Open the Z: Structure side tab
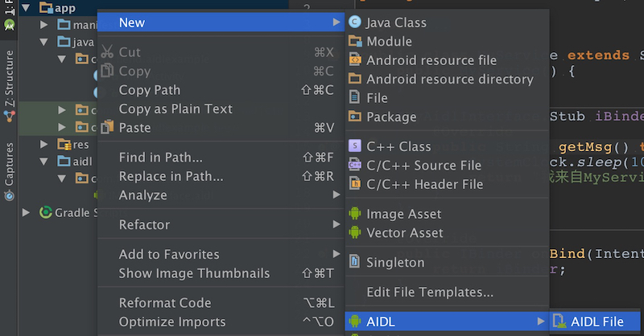Screen dimensions: 644x336 pyautogui.click(x=9, y=86)
